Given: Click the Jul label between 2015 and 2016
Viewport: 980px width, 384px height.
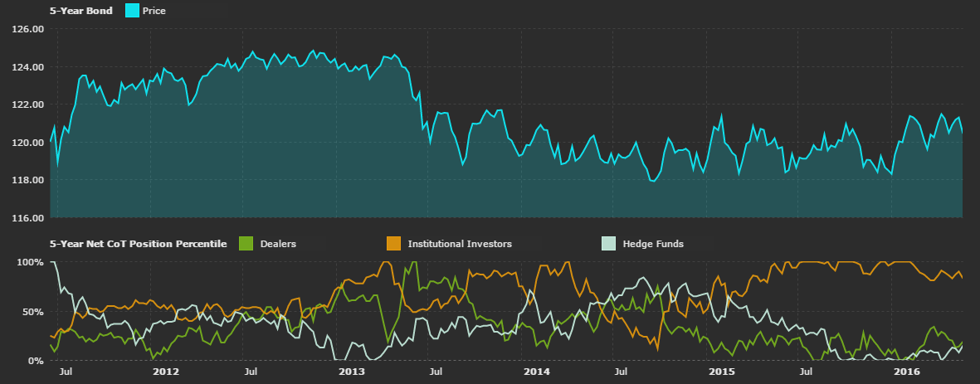Looking at the screenshot, I should click(x=807, y=372).
